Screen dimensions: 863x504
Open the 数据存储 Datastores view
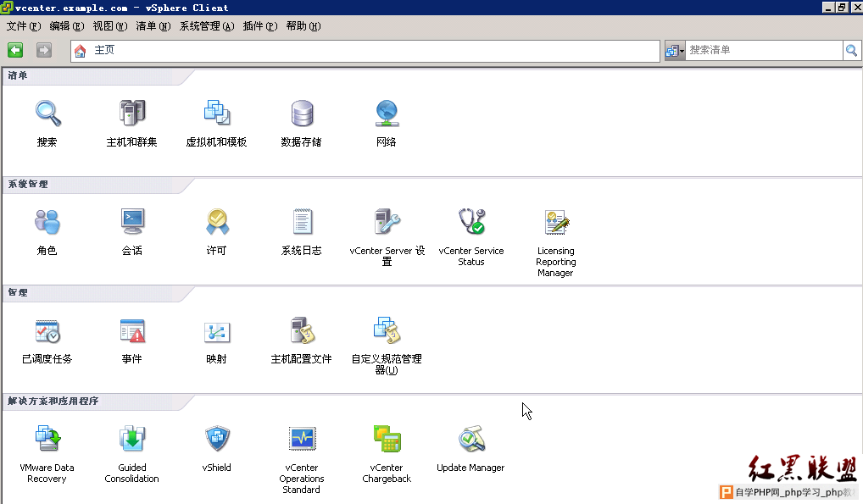coord(302,114)
